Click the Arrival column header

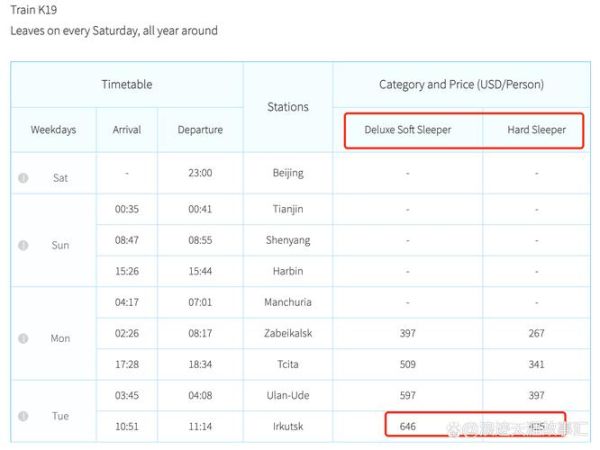click(127, 130)
